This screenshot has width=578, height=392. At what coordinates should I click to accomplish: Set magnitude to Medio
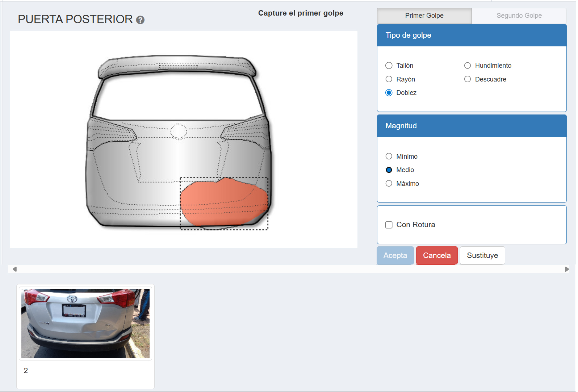click(389, 170)
